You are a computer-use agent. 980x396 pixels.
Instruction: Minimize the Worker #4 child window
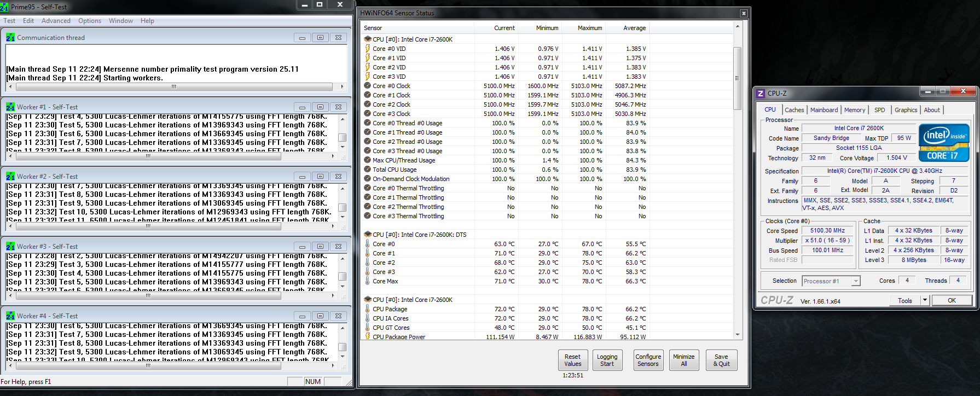301,316
